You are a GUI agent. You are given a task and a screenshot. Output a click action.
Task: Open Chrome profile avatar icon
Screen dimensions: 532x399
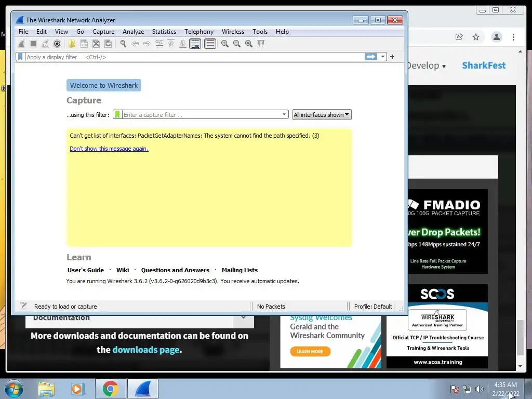496,37
